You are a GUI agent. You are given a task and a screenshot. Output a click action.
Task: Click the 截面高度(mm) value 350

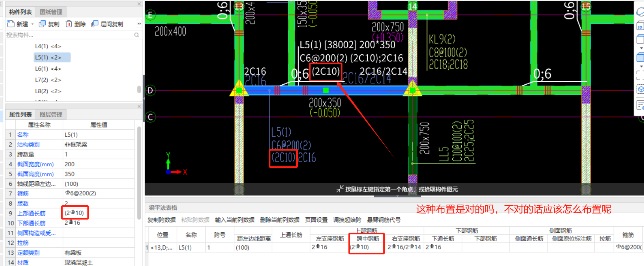[99, 174]
